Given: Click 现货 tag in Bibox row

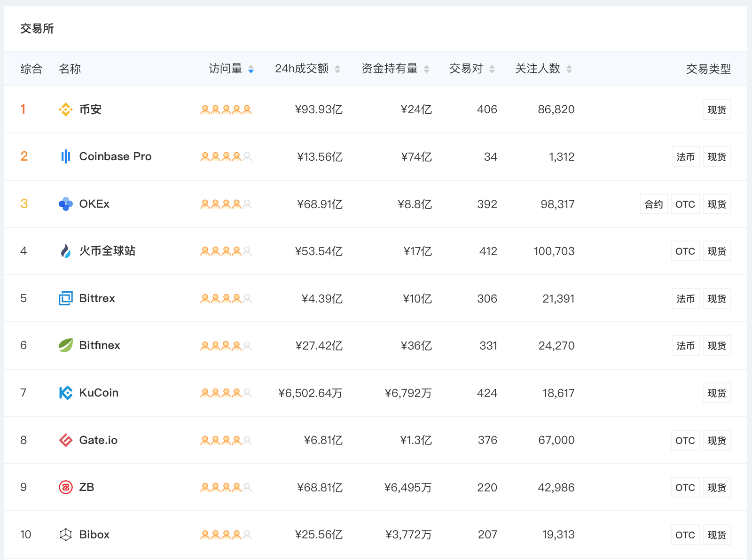Looking at the screenshot, I should 717,535.
